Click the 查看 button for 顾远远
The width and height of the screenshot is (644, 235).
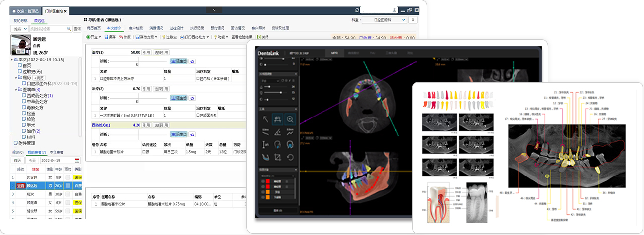pyautogui.click(x=21, y=186)
